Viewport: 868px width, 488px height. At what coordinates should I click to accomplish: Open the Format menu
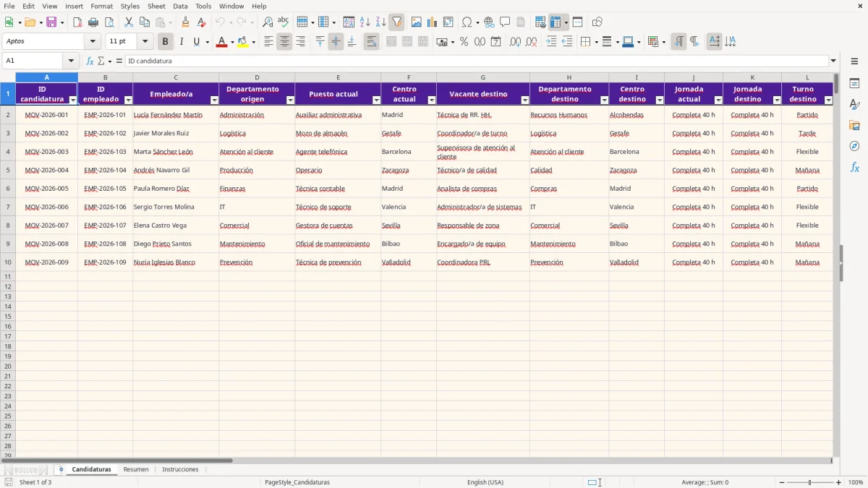pyautogui.click(x=102, y=6)
